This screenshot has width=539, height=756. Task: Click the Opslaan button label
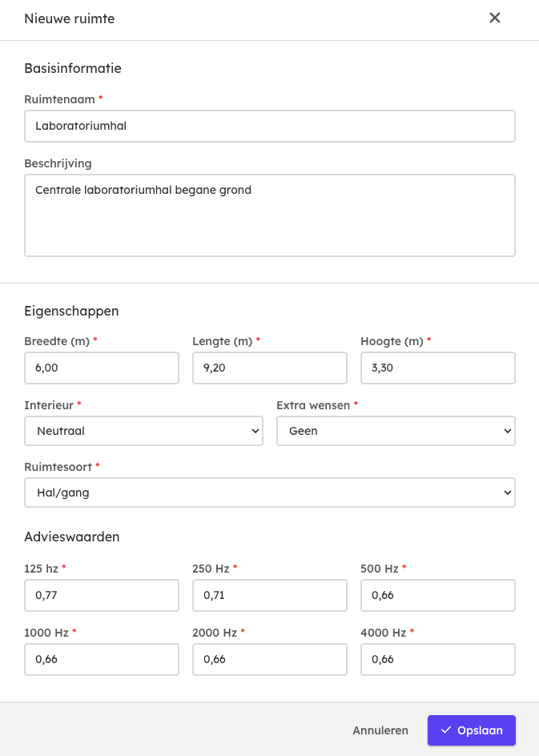pos(480,730)
